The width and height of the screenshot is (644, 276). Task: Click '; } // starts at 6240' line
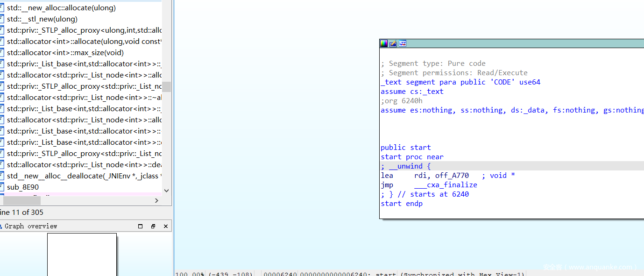pos(425,194)
